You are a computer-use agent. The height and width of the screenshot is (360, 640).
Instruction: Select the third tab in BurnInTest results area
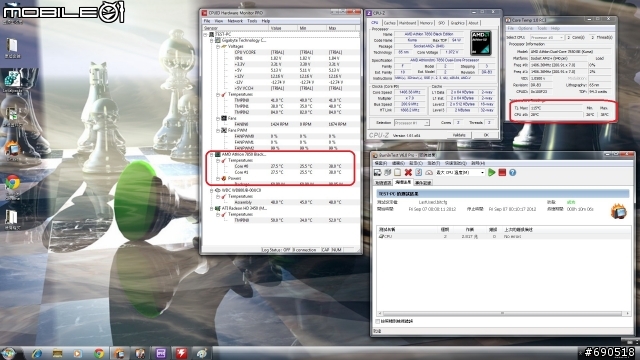[x=423, y=183]
